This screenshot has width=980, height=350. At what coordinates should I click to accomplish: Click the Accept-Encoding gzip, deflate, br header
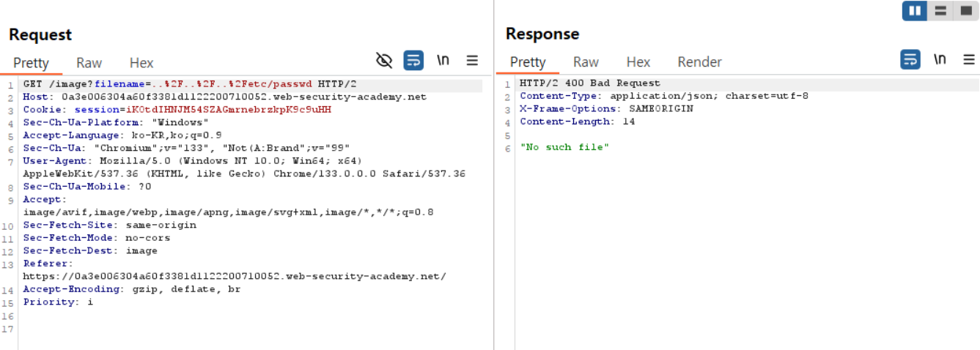pyautogui.click(x=132, y=289)
